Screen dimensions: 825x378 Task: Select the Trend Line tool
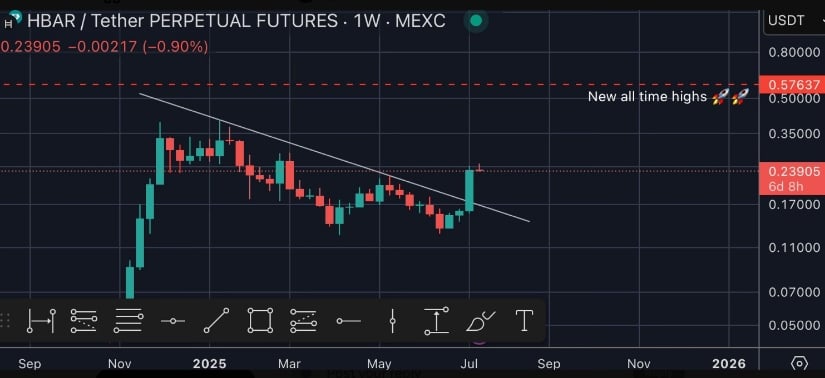tap(216, 321)
